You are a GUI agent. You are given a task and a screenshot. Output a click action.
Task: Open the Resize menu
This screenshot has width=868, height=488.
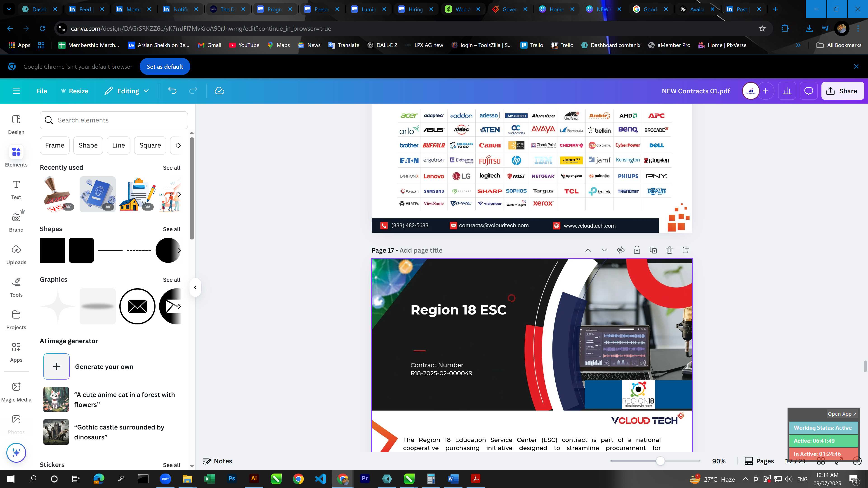74,91
